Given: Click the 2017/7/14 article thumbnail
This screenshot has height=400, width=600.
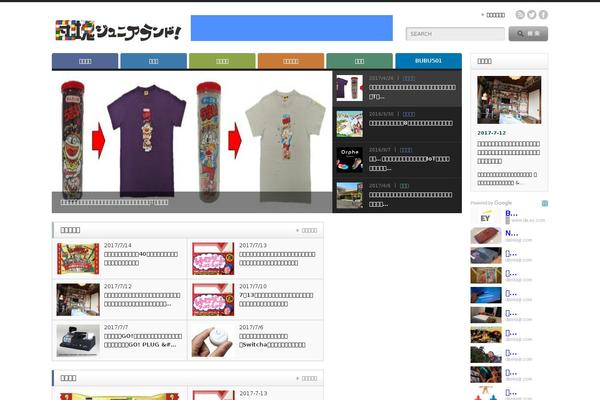Looking at the screenshot, I should (78, 259).
